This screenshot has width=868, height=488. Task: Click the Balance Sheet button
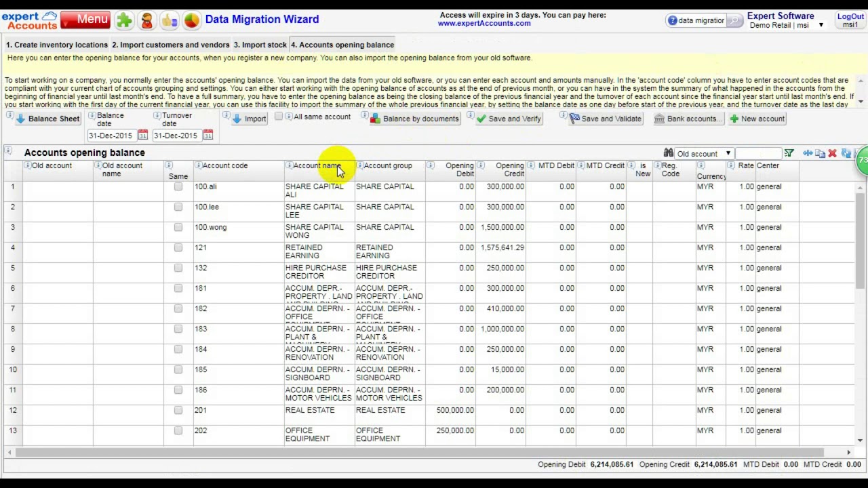pyautogui.click(x=47, y=119)
